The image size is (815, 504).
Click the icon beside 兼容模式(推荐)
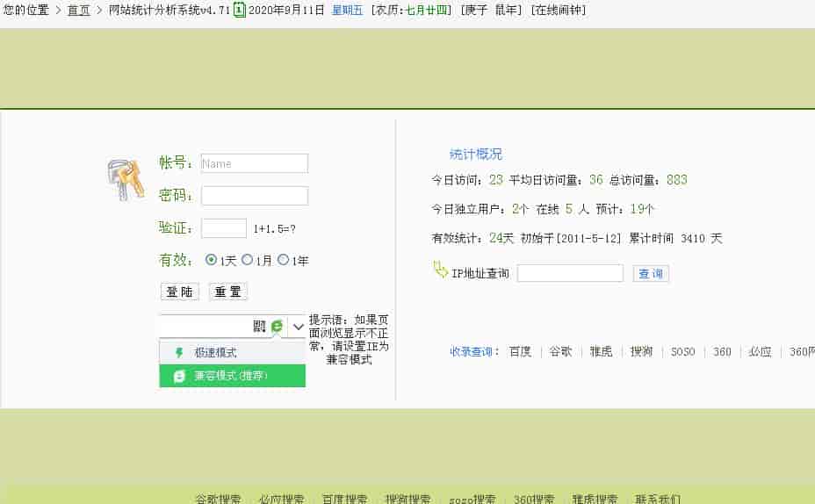179,376
